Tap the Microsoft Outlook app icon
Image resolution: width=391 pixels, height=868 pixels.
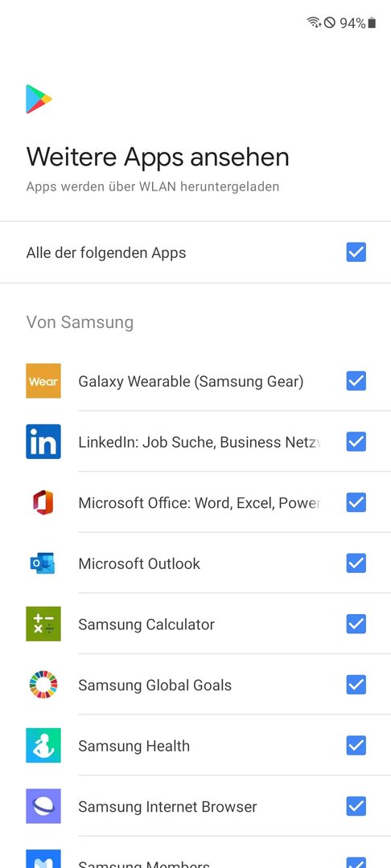[43, 563]
